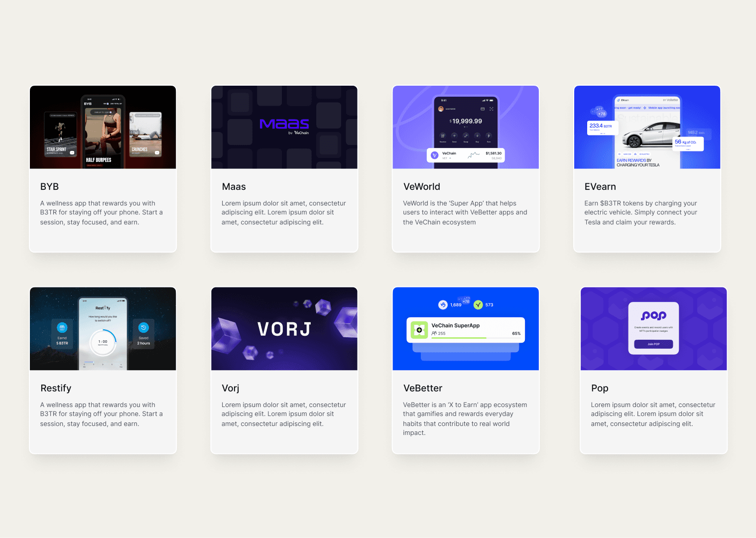Select the gift icon above Earned 5 B3TR
Image resolution: width=756 pixels, height=538 pixels.
[x=62, y=327]
